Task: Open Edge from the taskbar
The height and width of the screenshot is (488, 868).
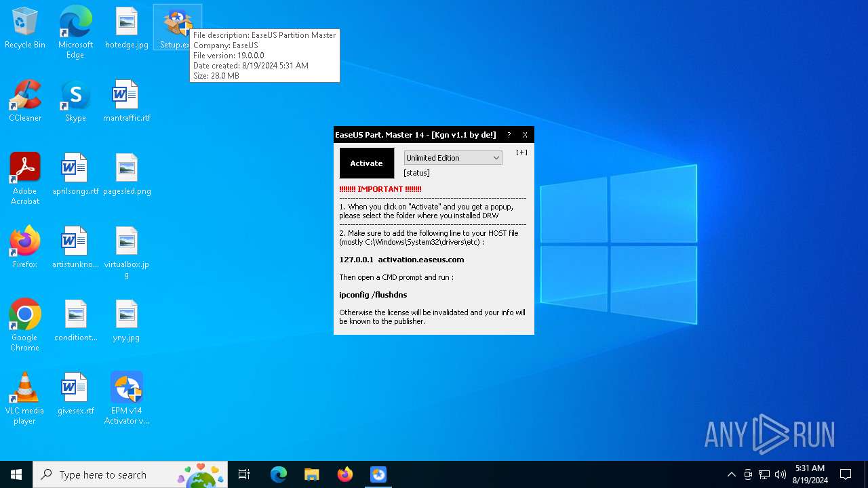Action: [x=278, y=474]
